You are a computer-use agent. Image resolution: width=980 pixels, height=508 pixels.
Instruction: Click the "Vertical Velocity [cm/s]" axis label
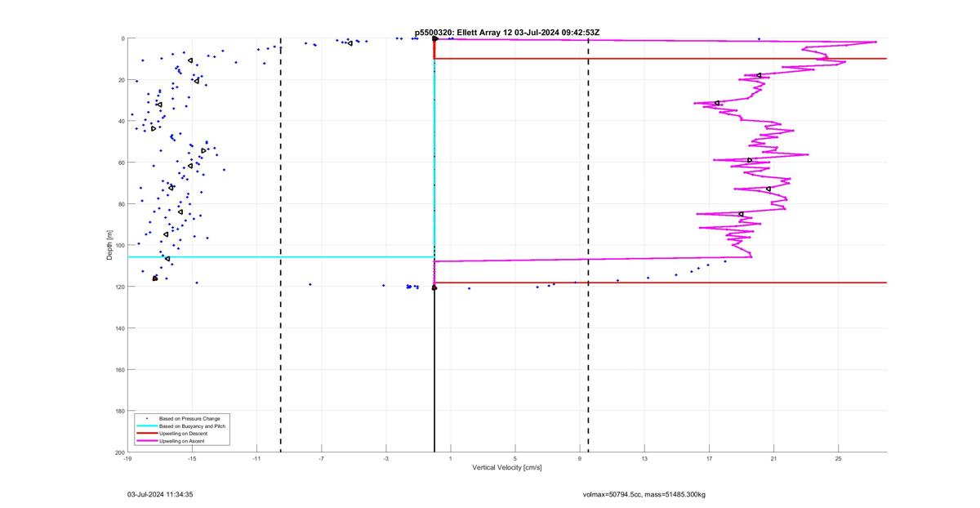click(507, 468)
